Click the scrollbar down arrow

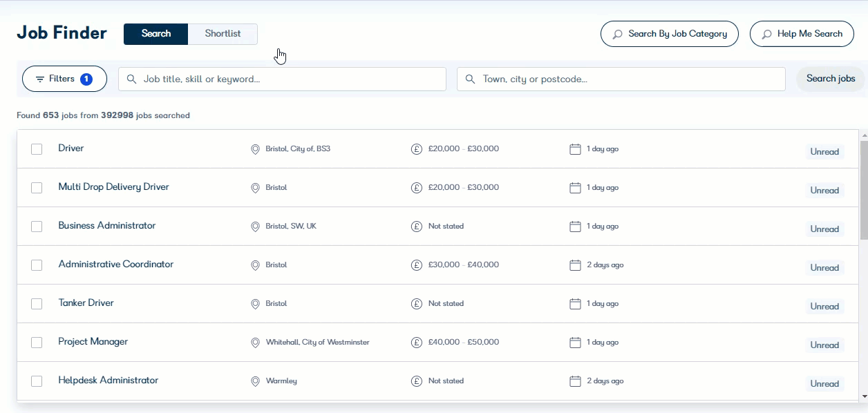point(864,396)
